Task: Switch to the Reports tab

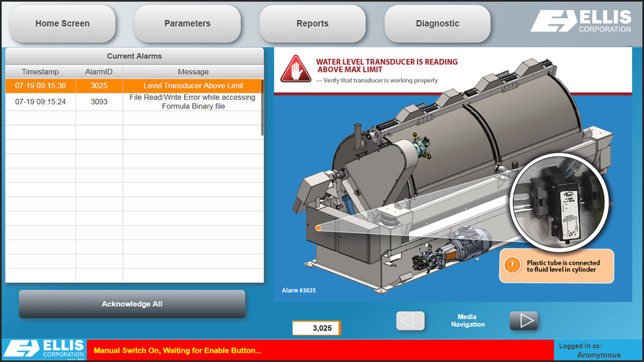Action: 312,24
